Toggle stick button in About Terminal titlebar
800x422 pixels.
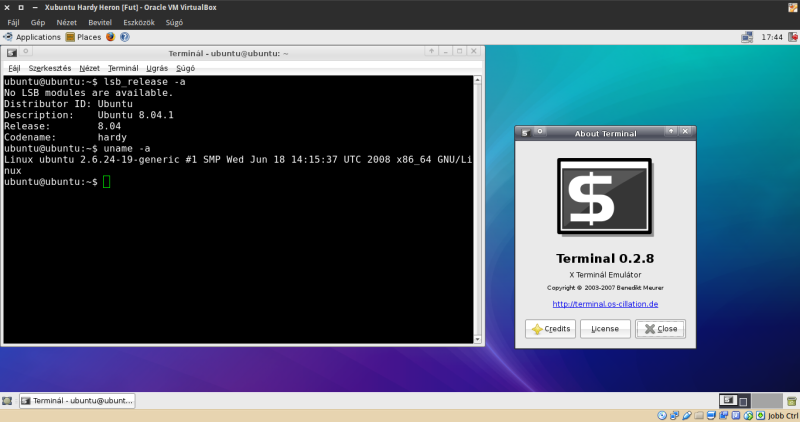[540, 131]
